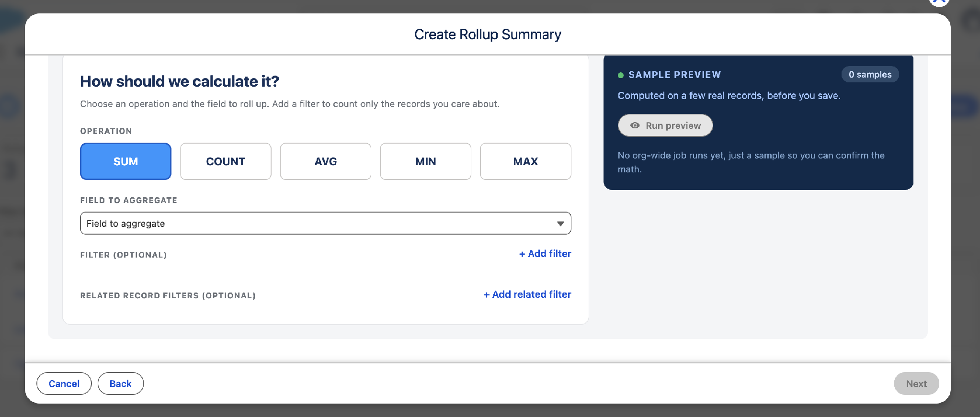This screenshot has width=980, height=417.
Task: Click the 'No org-wide job runs yet' note
Action: 751,162
